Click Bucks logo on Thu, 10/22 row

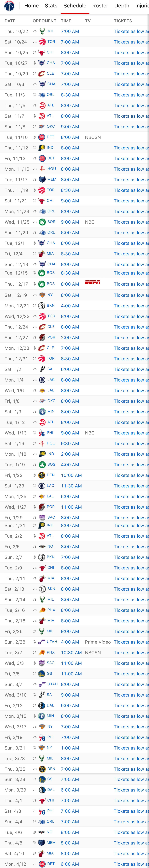click(x=42, y=31)
